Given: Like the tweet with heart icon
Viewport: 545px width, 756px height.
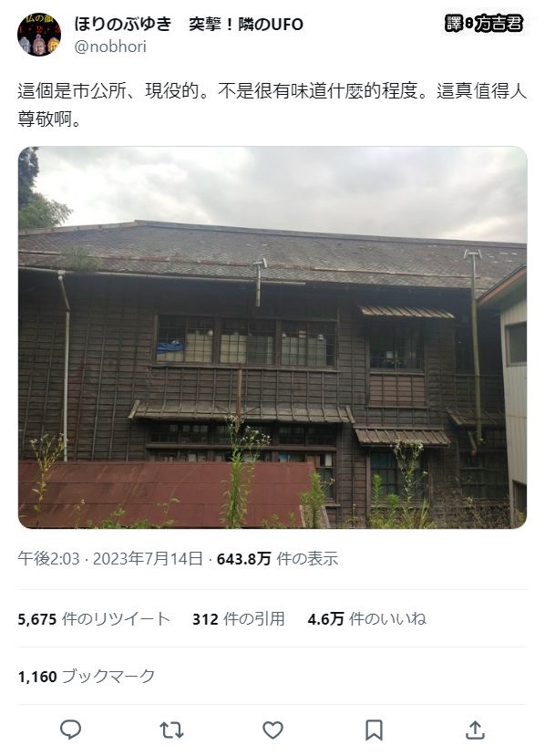Looking at the screenshot, I should (272, 730).
